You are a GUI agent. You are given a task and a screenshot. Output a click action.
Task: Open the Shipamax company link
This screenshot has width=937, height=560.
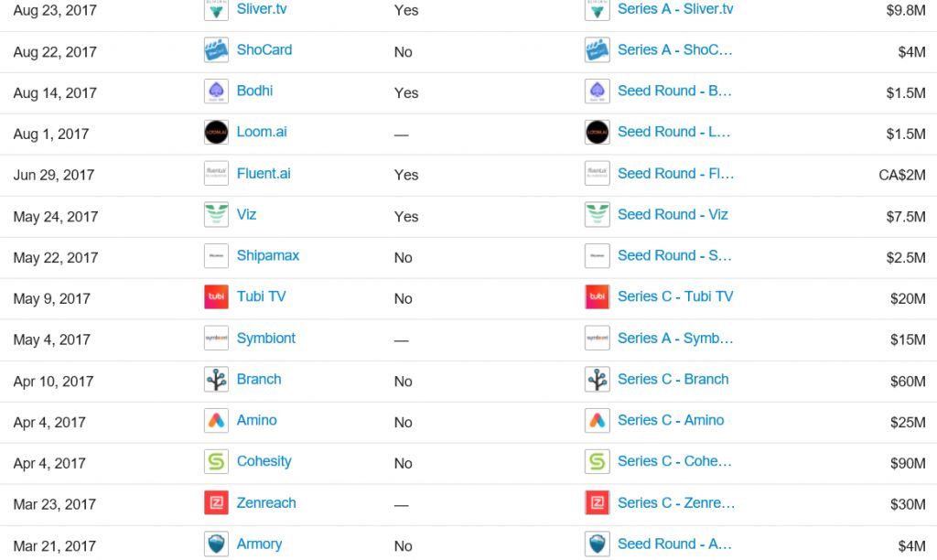(x=268, y=256)
